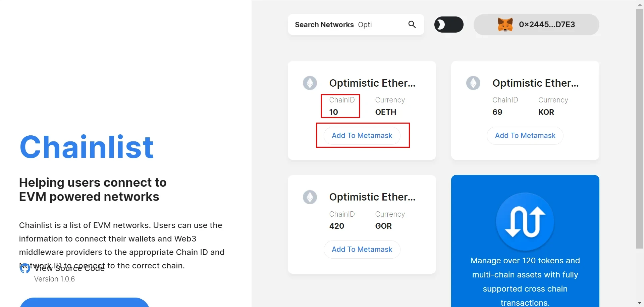Open the View Source Code link

pos(69,269)
